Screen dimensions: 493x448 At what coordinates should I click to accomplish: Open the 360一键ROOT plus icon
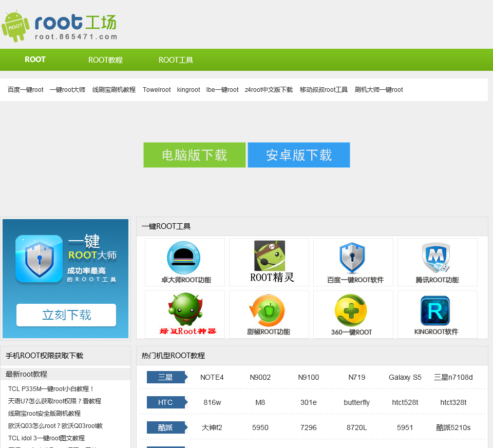pos(351,310)
